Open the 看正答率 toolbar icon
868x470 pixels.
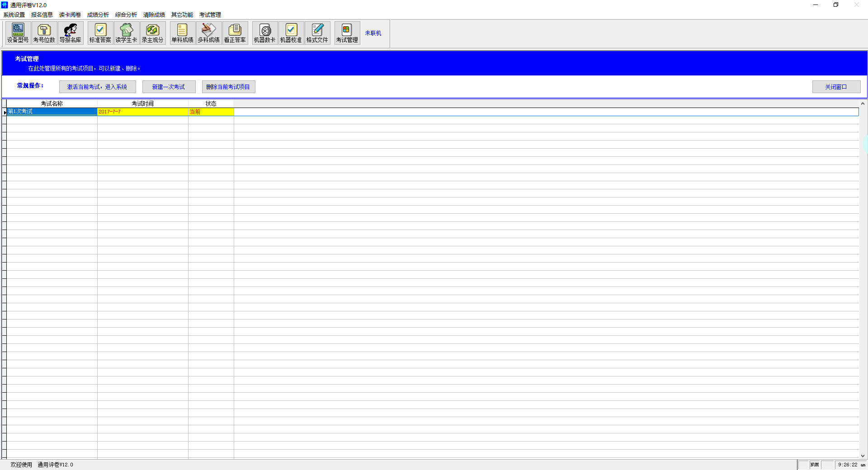pyautogui.click(x=235, y=33)
